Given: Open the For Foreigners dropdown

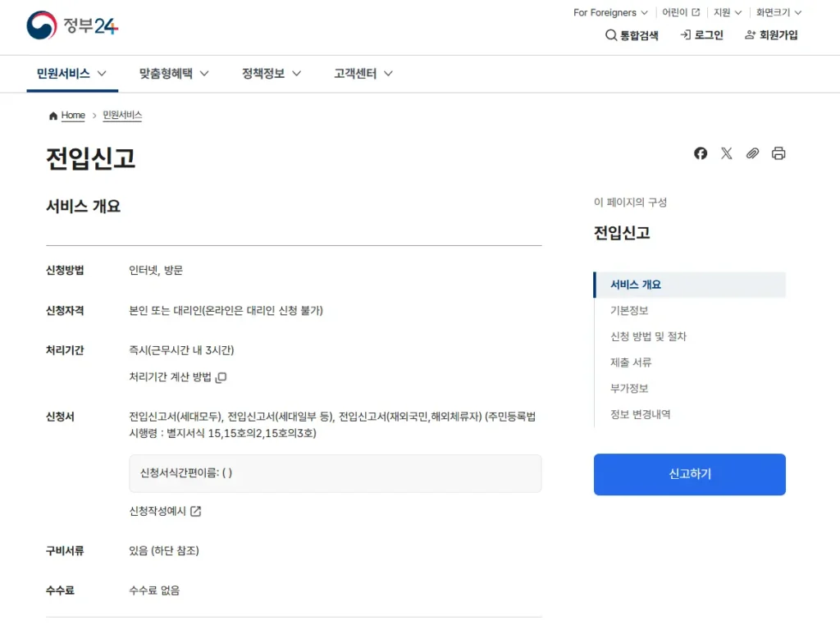Looking at the screenshot, I should (x=609, y=12).
